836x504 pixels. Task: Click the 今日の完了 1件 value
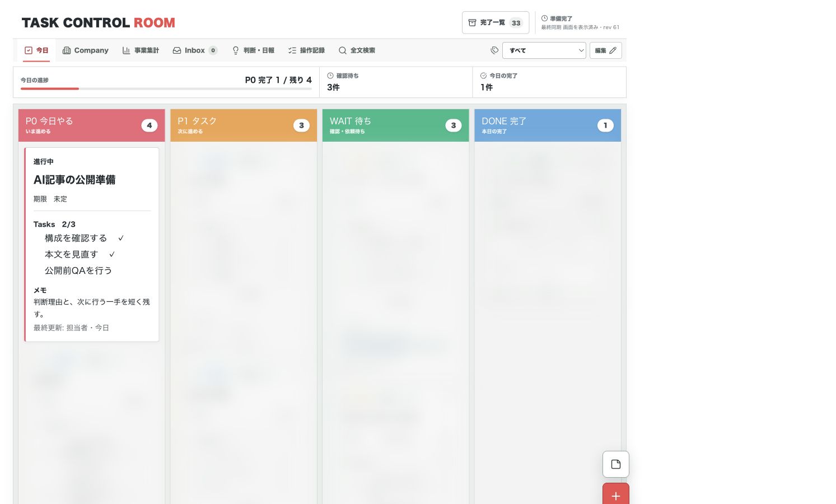click(487, 87)
